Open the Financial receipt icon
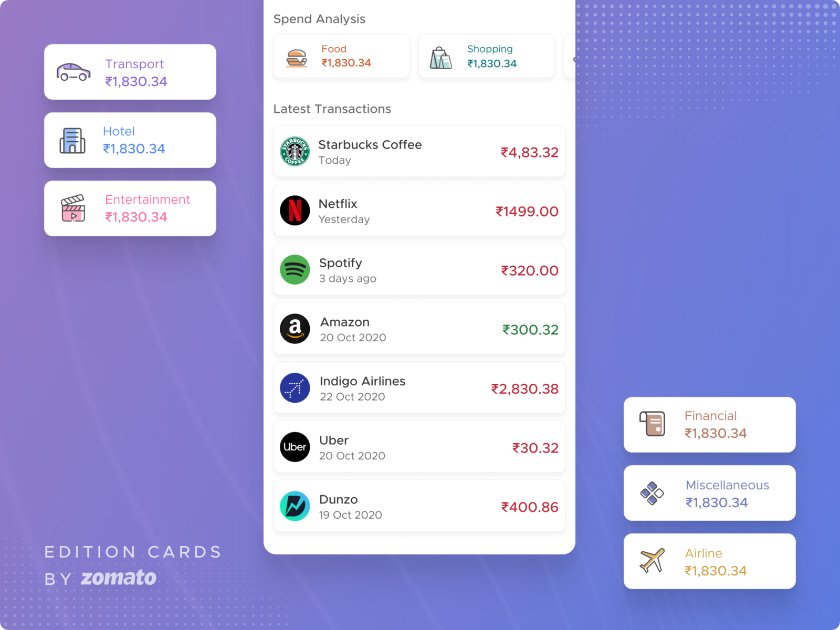The image size is (840, 630). (652, 424)
